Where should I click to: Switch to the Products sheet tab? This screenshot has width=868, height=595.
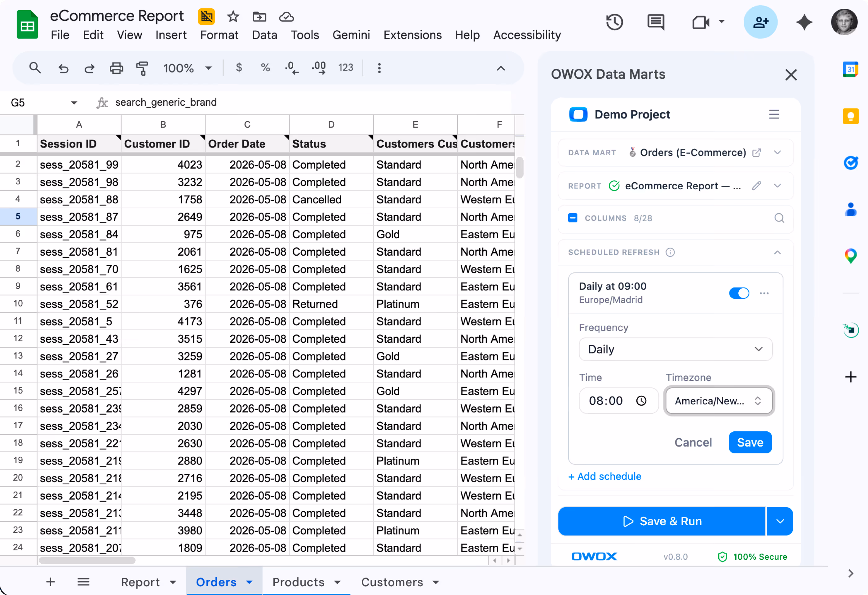point(306,582)
